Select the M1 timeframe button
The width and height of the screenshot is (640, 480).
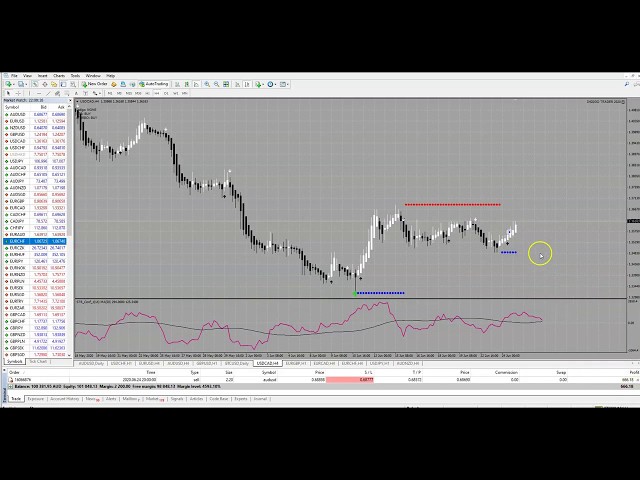[x=109, y=93]
